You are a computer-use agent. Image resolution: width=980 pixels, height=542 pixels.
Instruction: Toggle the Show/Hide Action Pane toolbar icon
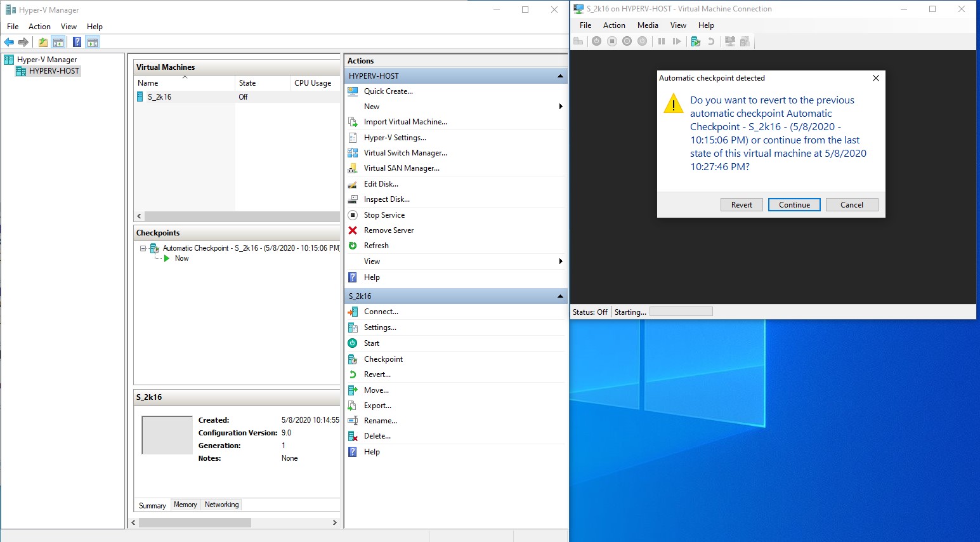(93, 43)
